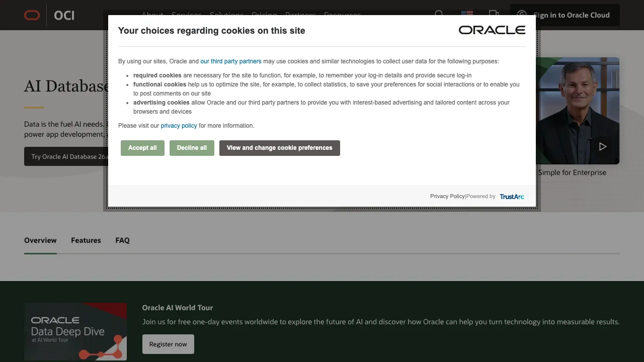
Task: Open the OCI home link
Action: (64, 15)
